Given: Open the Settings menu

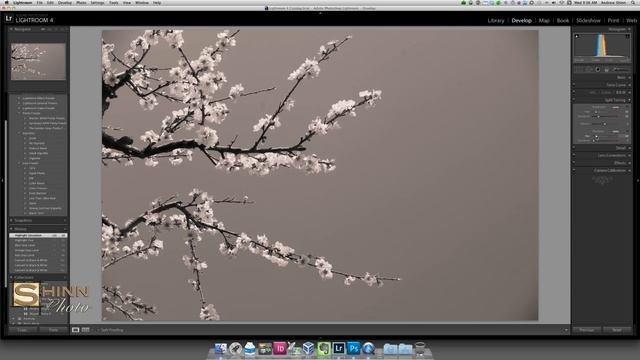Looking at the screenshot, I should 97,2.
